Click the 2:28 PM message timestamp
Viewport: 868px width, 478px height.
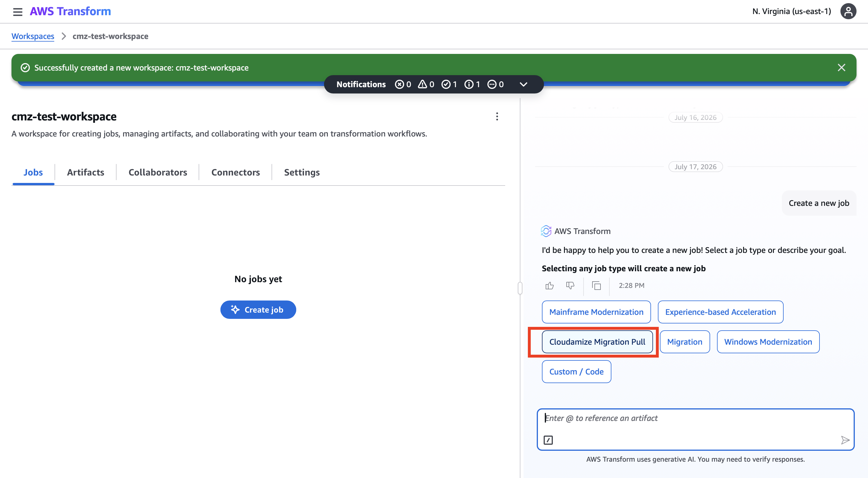click(631, 286)
